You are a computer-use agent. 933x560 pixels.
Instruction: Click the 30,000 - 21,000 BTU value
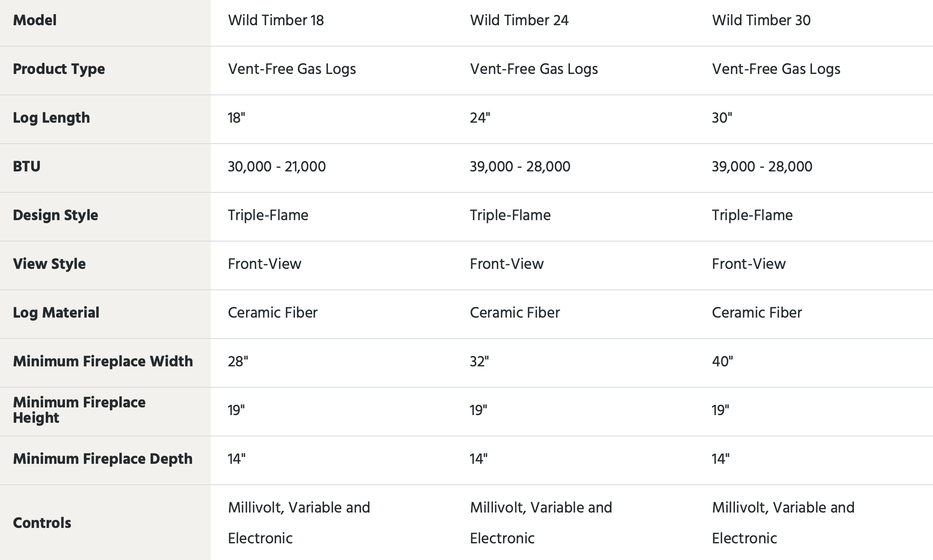[277, 167]
